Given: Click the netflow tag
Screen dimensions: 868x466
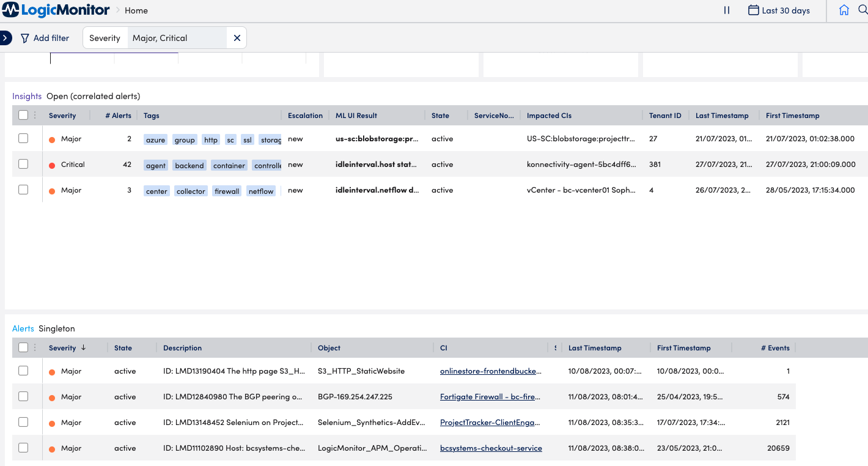Looking at the screenshot, I should pyautogui.click(x=261, y=191).
